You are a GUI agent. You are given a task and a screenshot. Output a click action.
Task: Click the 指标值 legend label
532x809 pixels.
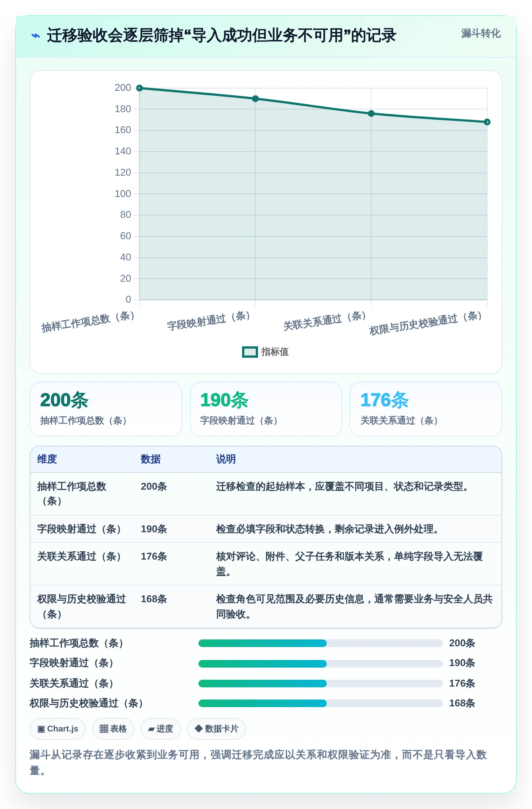[275, 352]
